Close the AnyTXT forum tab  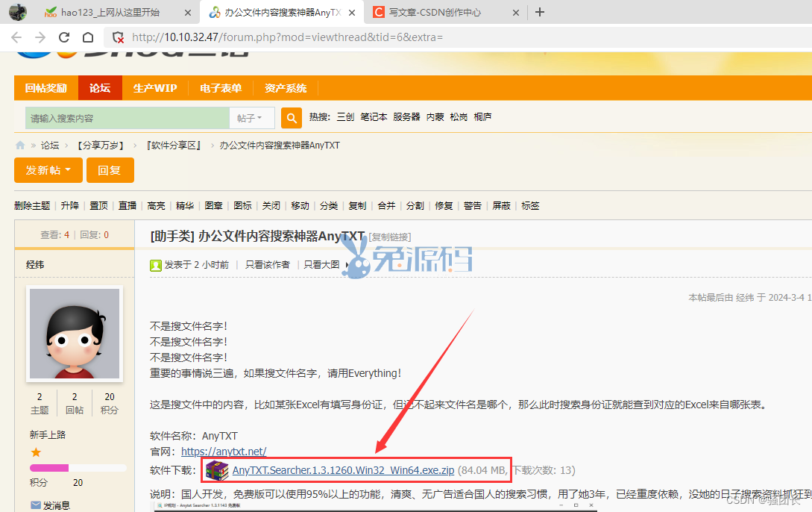point(352,13)
